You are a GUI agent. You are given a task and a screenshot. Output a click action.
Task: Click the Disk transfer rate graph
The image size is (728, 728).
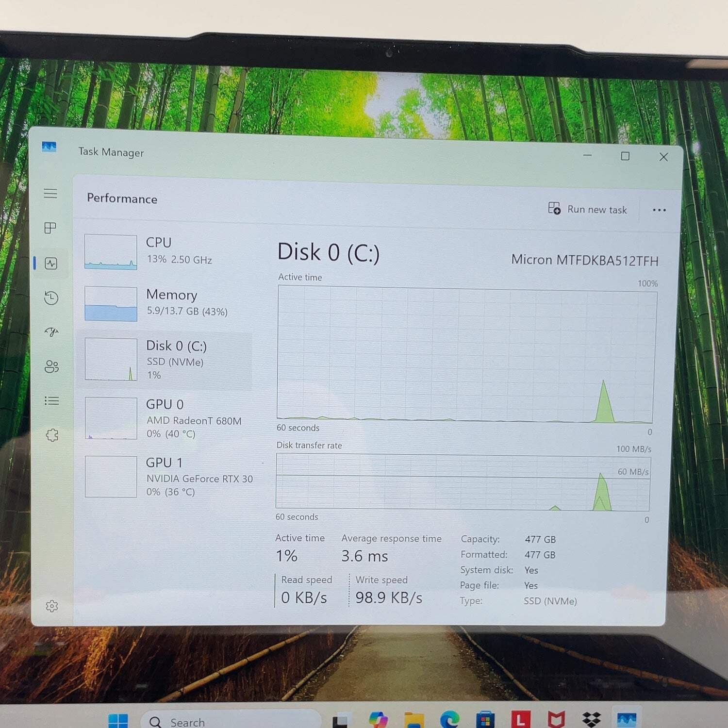click(463, 482)
